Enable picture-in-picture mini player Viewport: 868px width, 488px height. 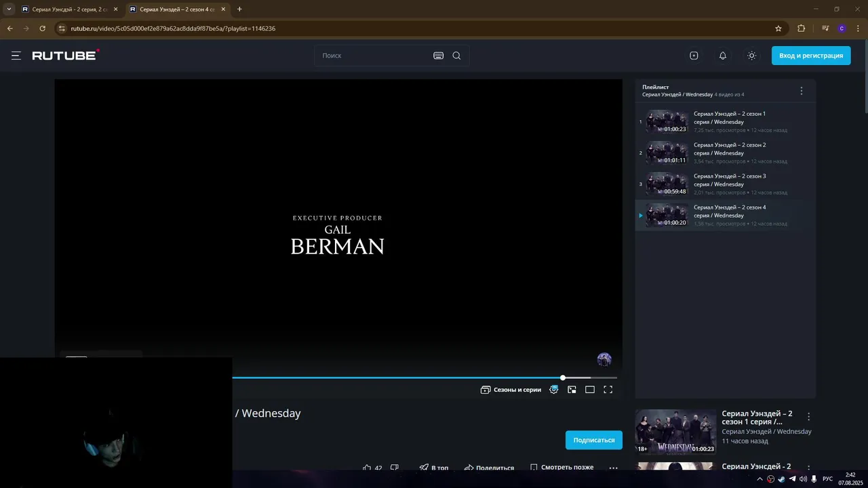[572, 390]
